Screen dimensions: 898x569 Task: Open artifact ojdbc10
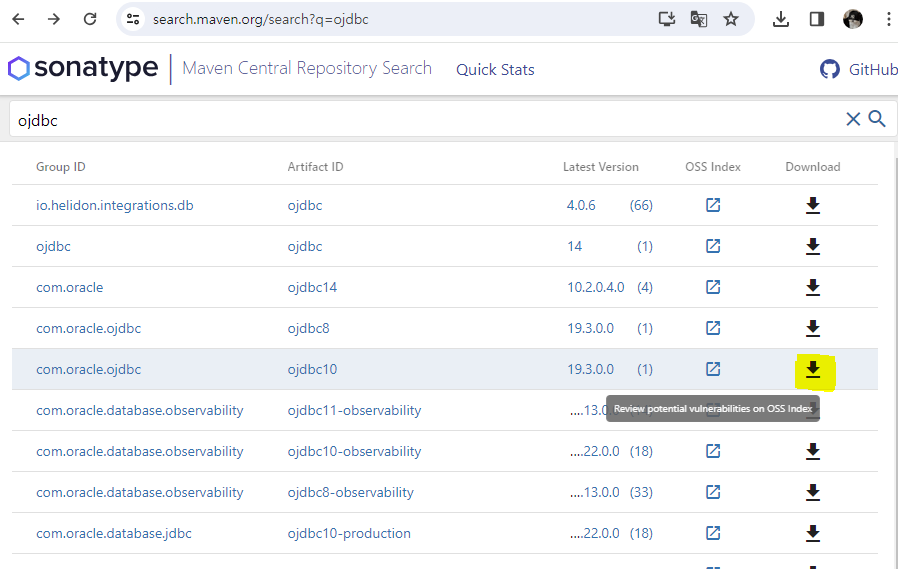pyautogui.click(x=312, y=369)
